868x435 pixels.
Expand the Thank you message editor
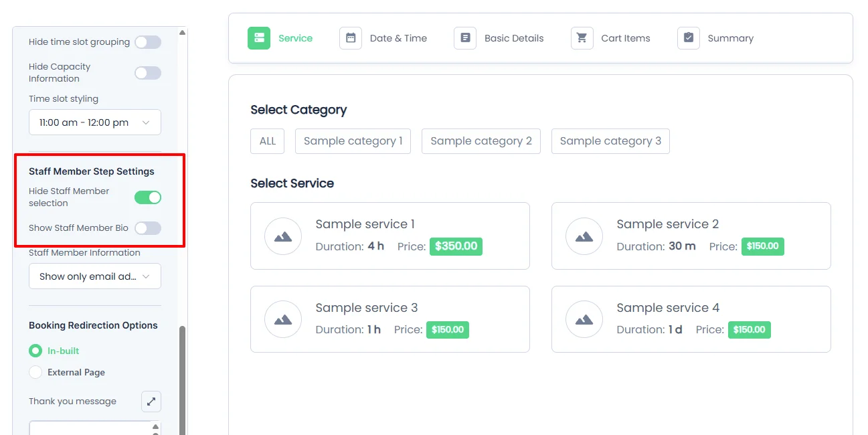point(151,402)
